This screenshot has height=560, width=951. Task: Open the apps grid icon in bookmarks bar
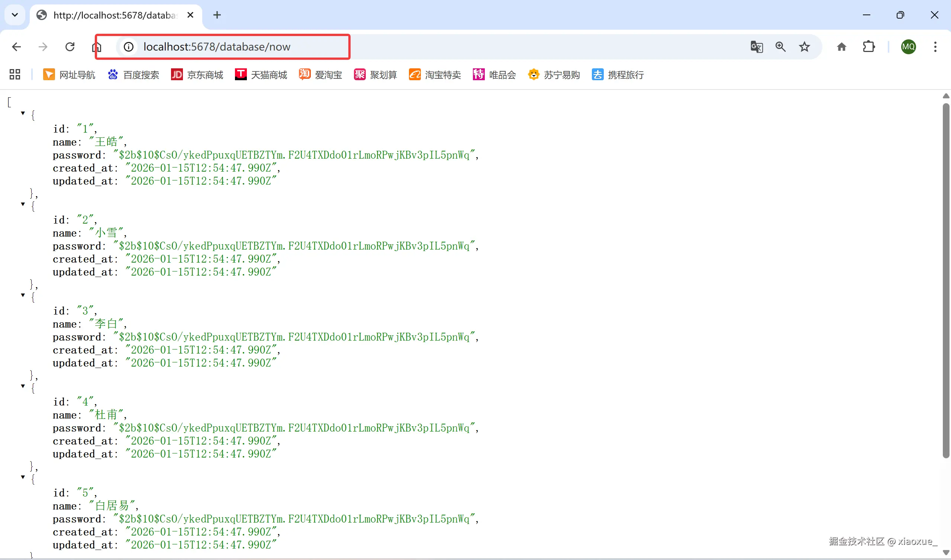(15, 74)
